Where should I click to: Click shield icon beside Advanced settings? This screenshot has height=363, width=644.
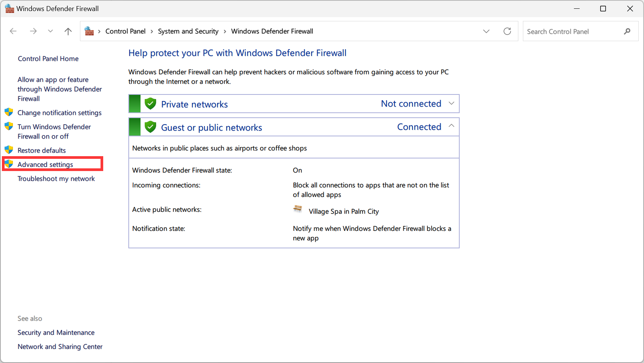[9, 164]
